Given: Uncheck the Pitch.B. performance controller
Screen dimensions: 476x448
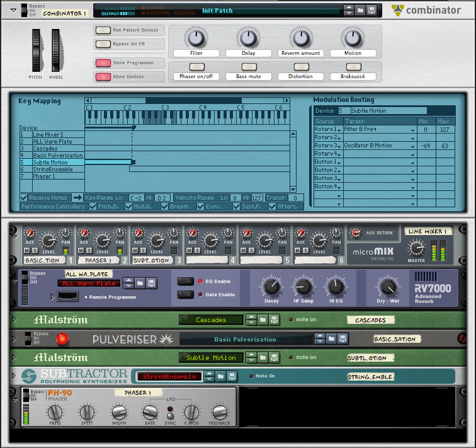Looking at the screenshot, I should 93,206.
